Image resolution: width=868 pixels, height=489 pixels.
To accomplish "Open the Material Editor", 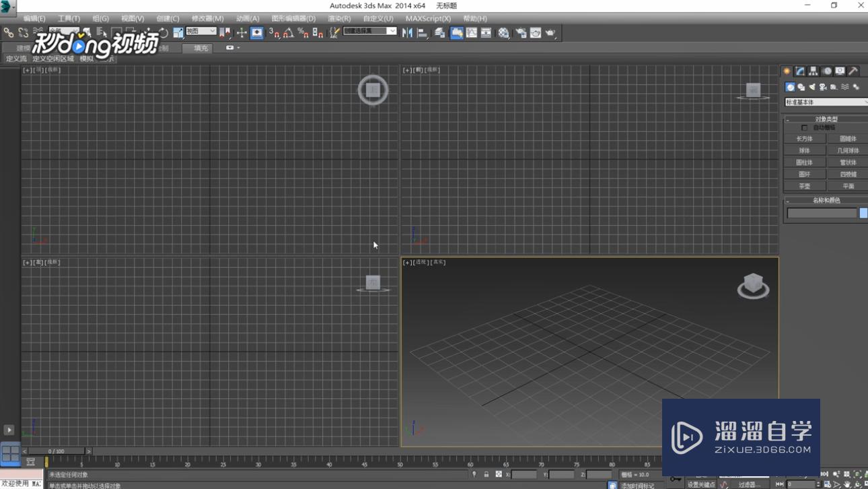I will [503, 32].
